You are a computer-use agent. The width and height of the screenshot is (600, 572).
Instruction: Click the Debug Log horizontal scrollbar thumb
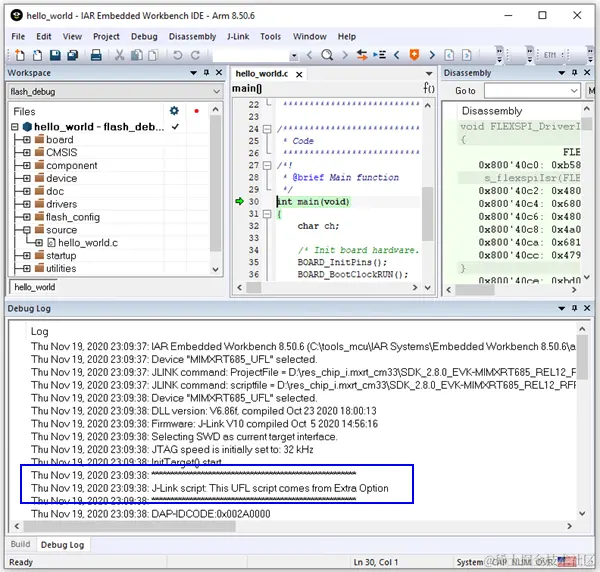130,526
